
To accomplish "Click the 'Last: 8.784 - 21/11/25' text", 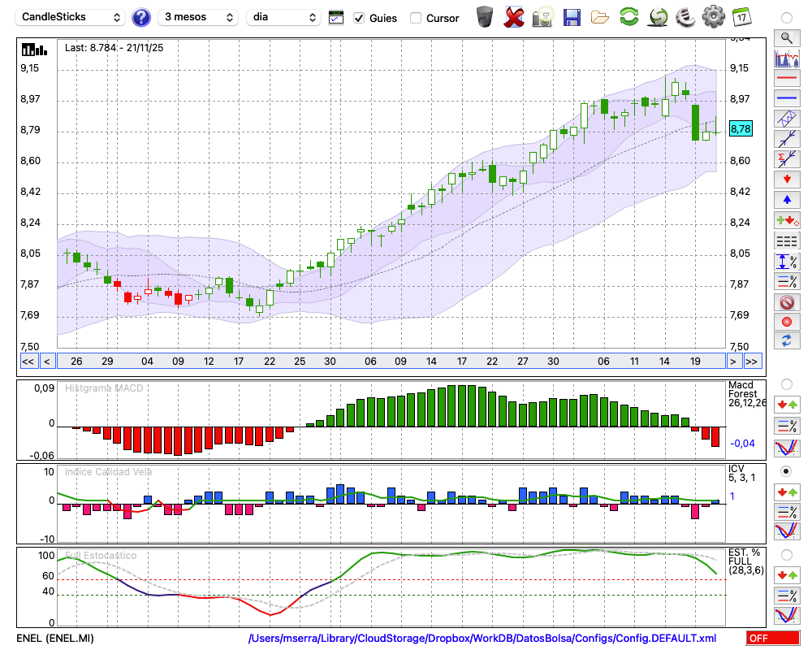I will point(114,48).
